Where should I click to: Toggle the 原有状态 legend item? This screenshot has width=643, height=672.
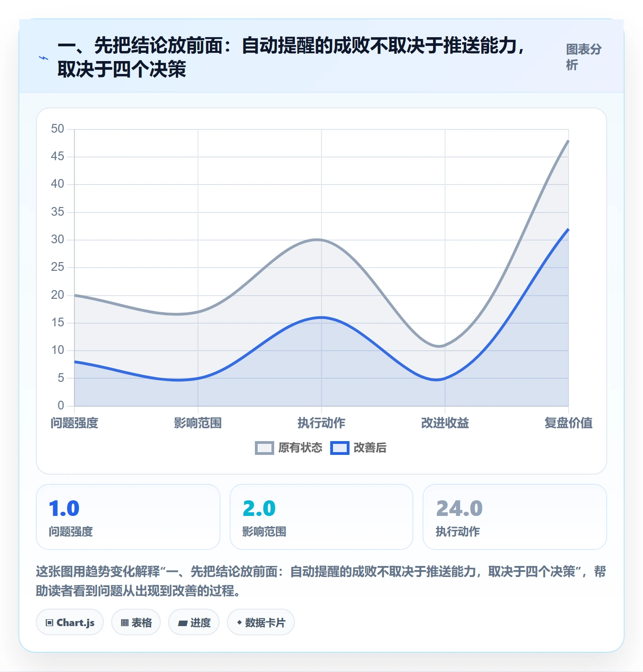[288, 448]
